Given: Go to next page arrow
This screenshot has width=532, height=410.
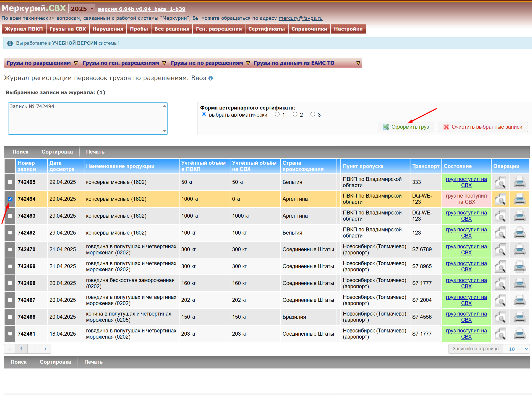Looking at the screenshot, I should pyautogui.click(x=45, y=349).
